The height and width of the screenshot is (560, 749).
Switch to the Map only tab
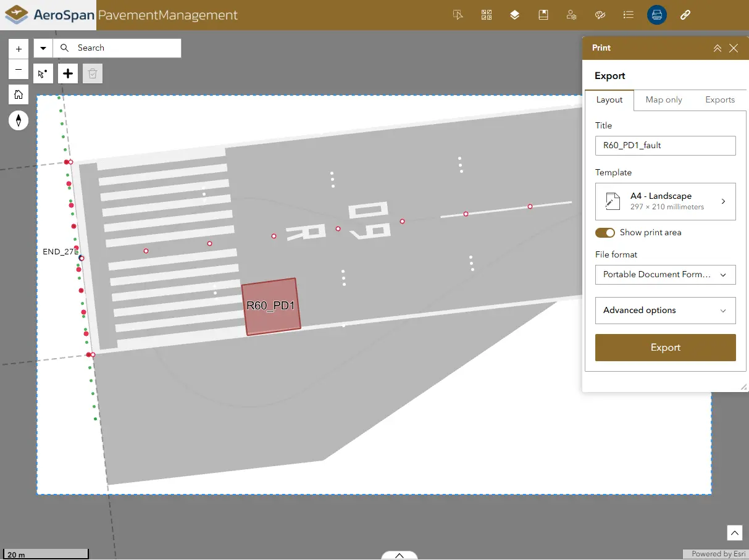(x=664, y=100)
